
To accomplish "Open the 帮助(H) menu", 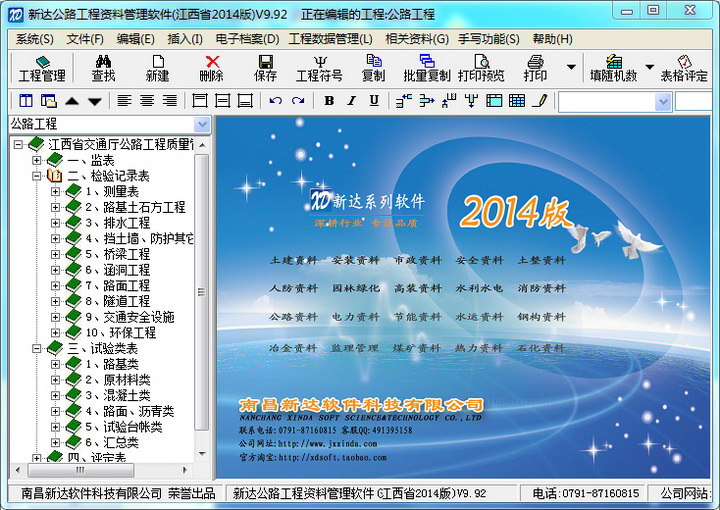I will (552, 39).
